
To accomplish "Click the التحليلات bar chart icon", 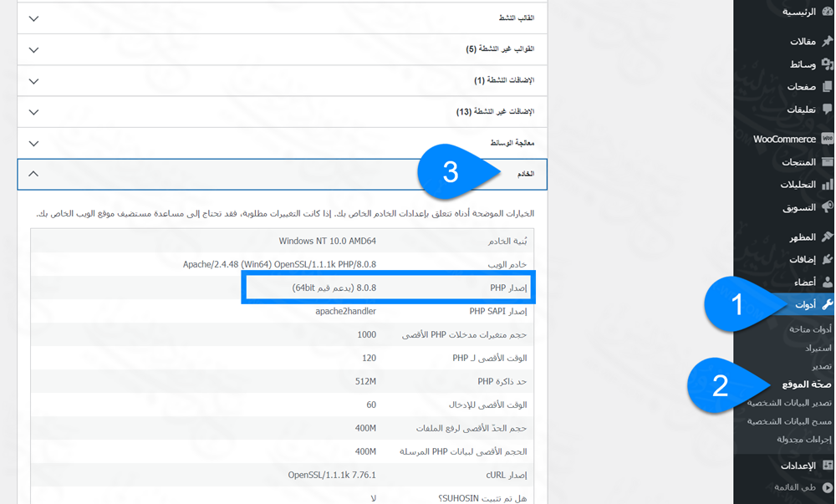I will [827, 185].
